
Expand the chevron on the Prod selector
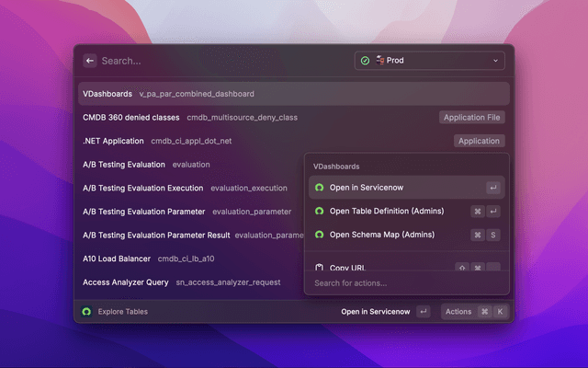point(496,61)
